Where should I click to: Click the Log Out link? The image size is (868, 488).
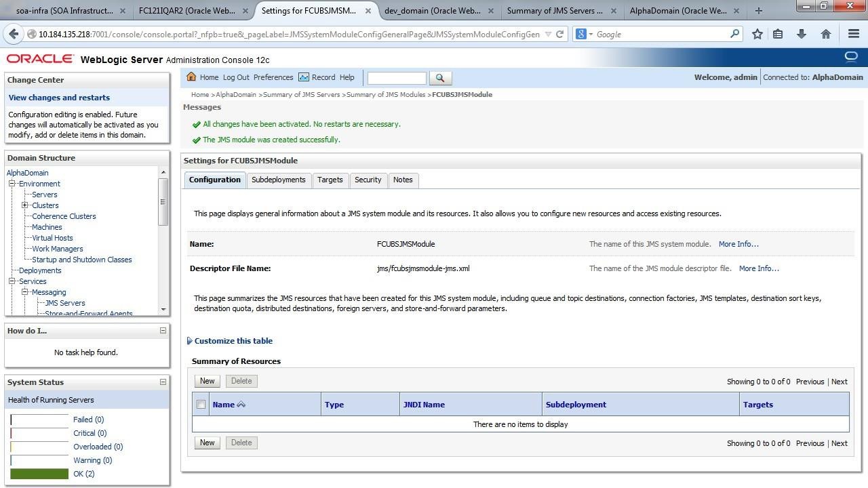236,77
